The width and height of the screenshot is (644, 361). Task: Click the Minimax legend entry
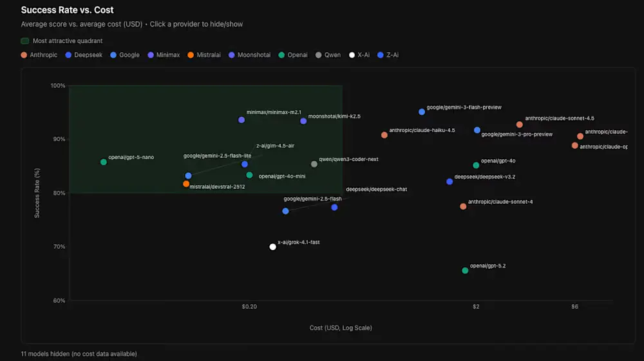pos(164,55)
